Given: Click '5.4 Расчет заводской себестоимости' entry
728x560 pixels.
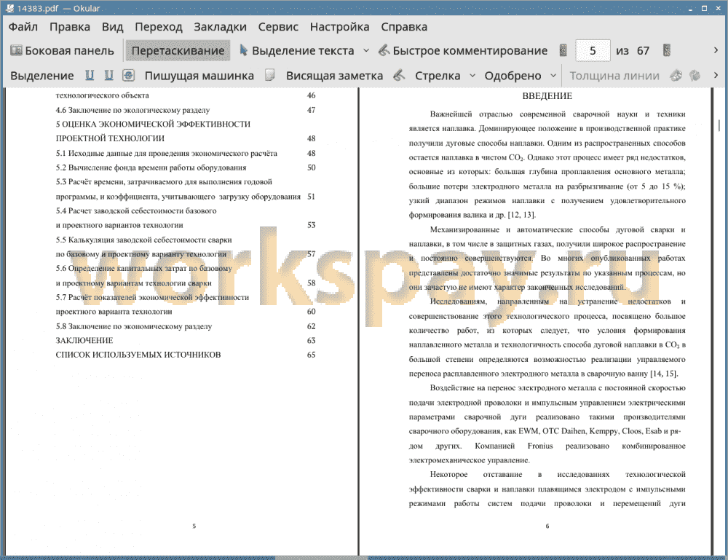Looking at the screenshot, I should tap(136, 210).
